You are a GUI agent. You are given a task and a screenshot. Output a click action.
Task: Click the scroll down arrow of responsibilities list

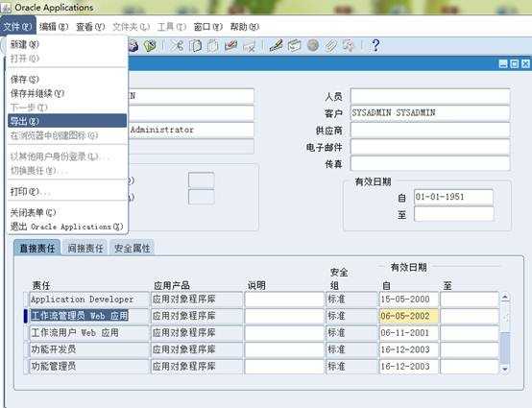[505, 369]
